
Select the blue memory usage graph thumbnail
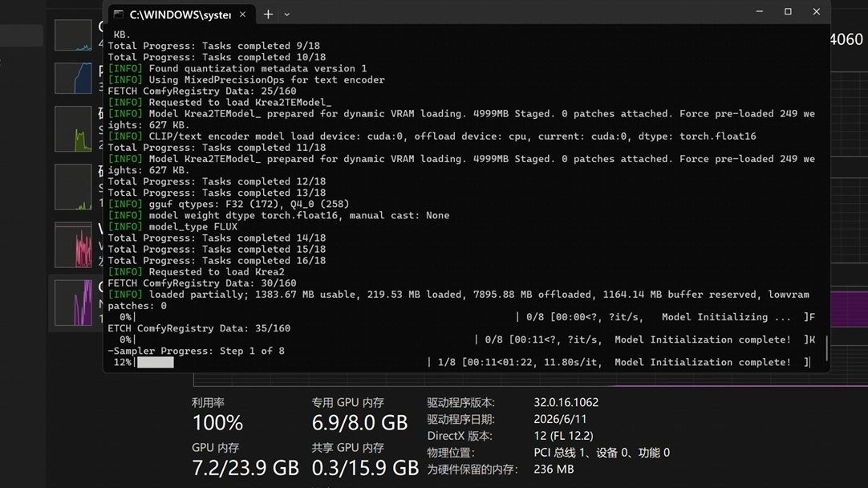(73, 78)
